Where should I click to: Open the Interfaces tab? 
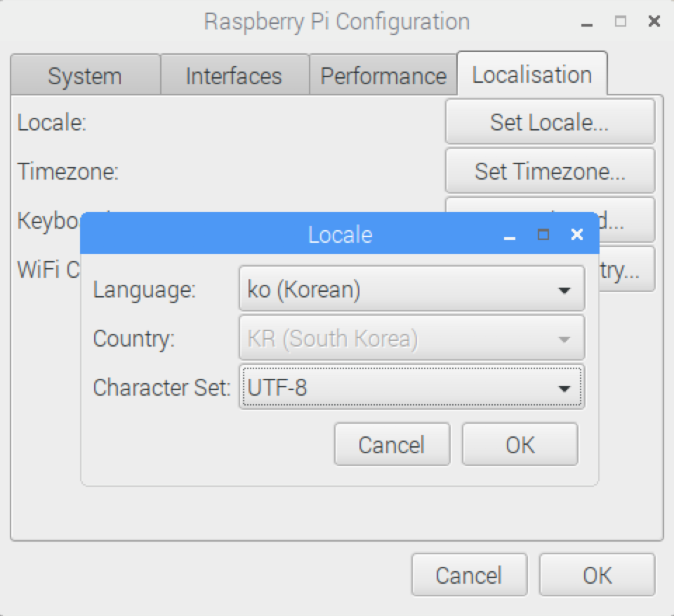click(234, 75)
